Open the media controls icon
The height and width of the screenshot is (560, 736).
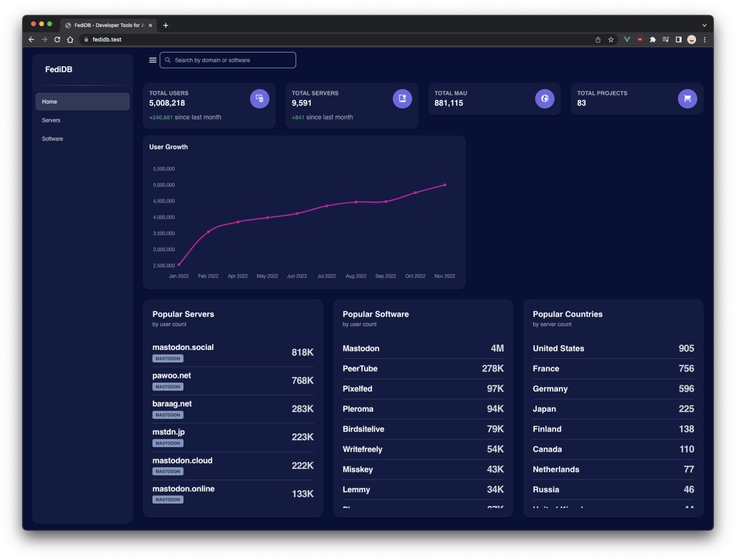[x=665, y=39]
